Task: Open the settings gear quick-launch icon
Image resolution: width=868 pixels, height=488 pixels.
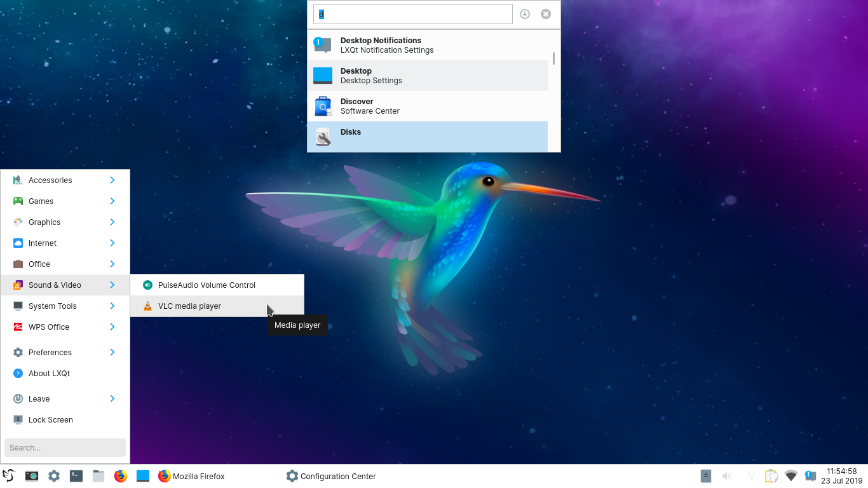Action: coord(54,475)
